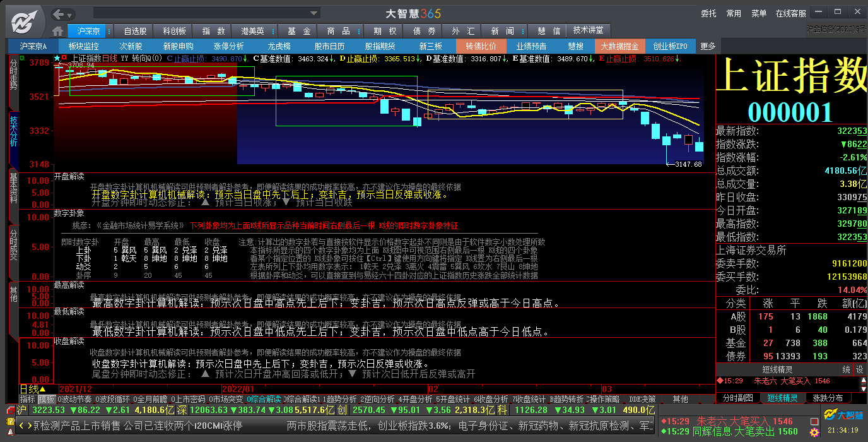Toggle the 指标 button in the indicator bar
The image size is (868, 442).
point(27,399)
